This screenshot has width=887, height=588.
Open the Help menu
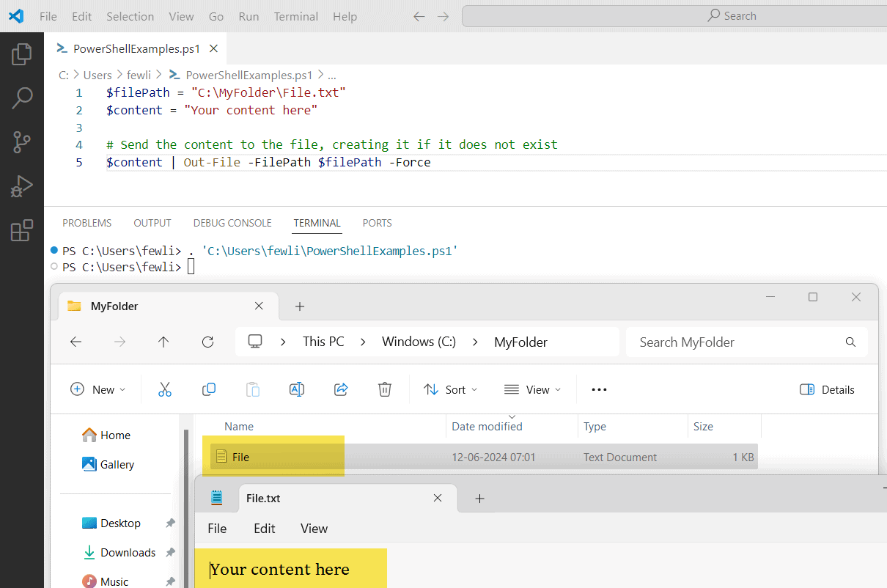click(345, 16)
